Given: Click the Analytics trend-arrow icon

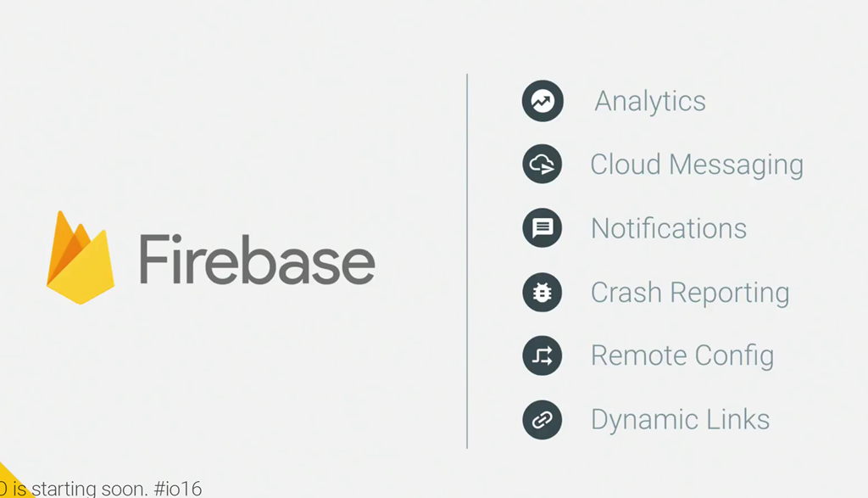Looking at the screenshot, I should 542,101.
